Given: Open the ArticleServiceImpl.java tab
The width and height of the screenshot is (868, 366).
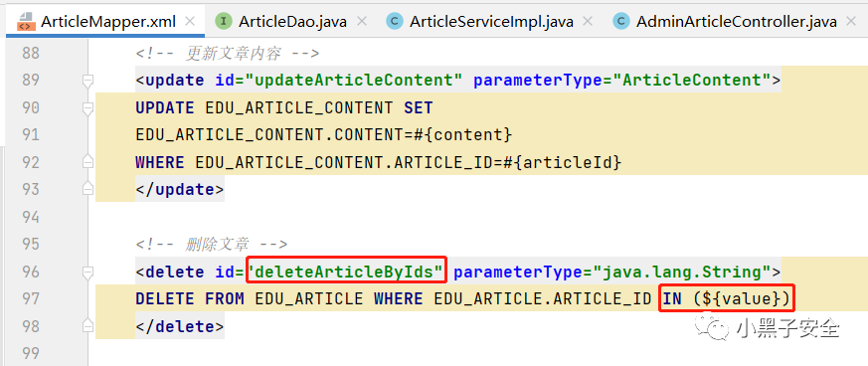Looking at the screenshot, I should pyautogui.click(x=491, y=22).
